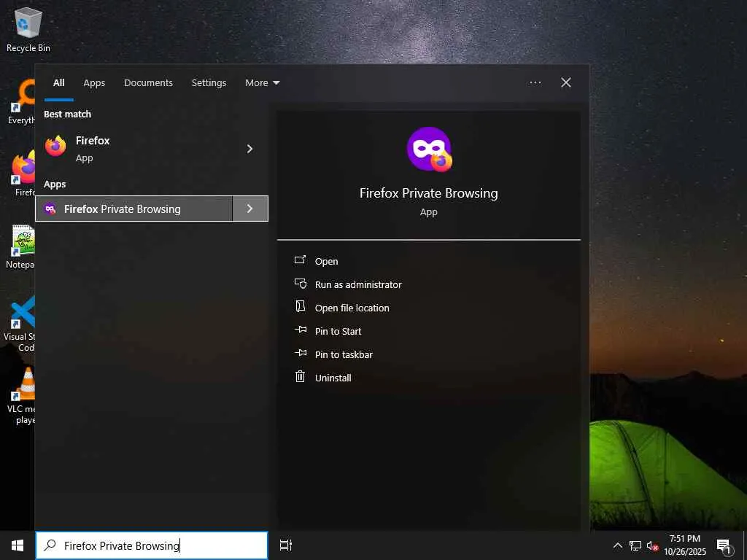Expand Firefox best match details arrow
The height and width of the screenshot is (560, 747).
pos(249,149)
